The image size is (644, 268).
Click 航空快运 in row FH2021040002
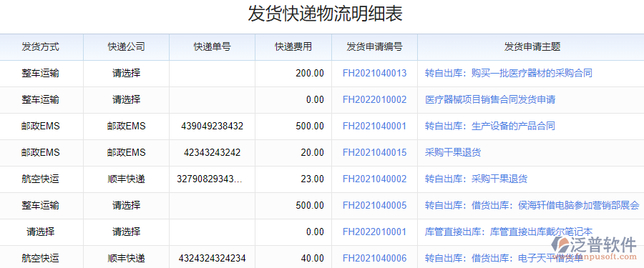[40, 179]
